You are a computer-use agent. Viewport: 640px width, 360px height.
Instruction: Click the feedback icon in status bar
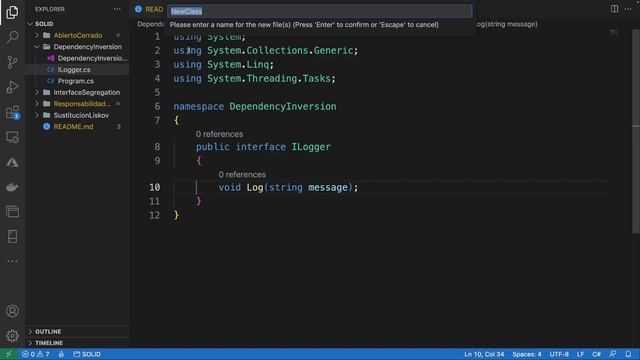pyautogui.click(x=613, y=354)
